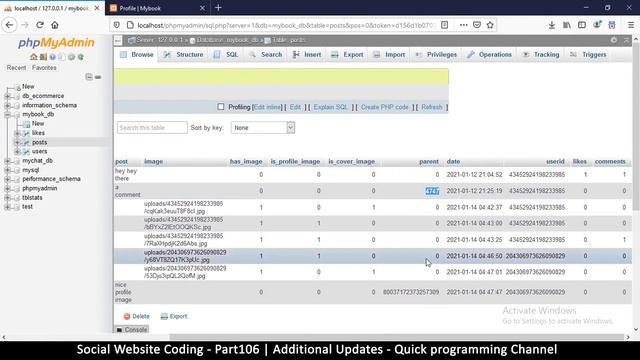The height and width of the screenshot is (360, 640).
Task: Open the Sort by key dropdown
Action: (x=262, y=128)
